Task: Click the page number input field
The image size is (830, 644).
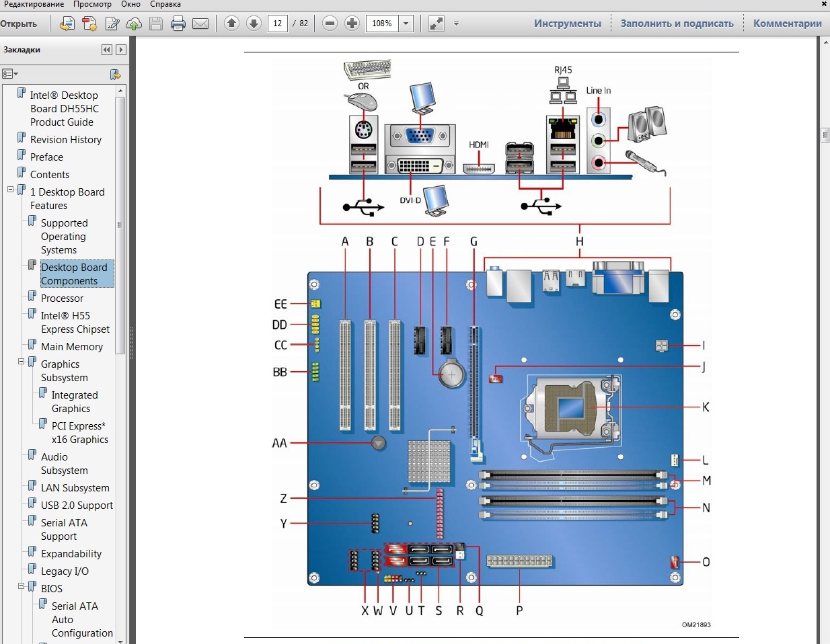Action: [277, 24]
